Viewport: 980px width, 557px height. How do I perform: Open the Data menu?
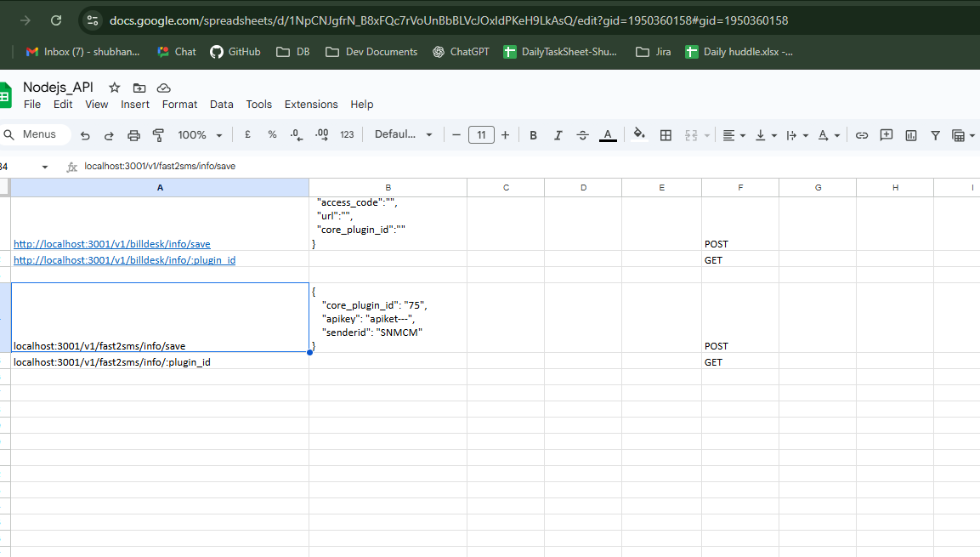(x=221, y=105)
